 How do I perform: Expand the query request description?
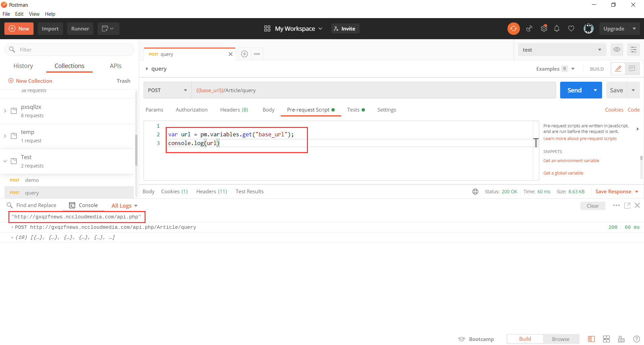[x=147, y=69]
